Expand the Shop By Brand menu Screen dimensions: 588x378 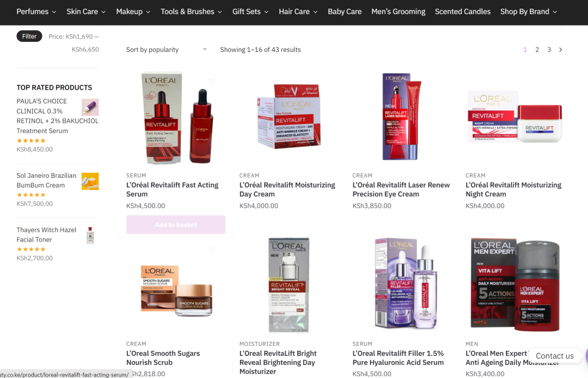coord(528,11)
